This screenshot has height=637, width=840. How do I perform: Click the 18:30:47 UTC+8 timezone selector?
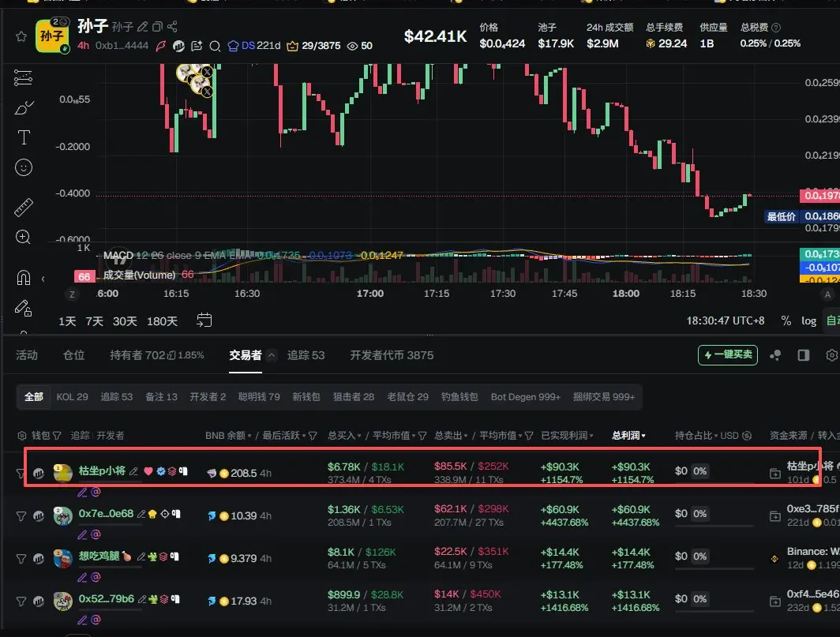tap(726, 320)
